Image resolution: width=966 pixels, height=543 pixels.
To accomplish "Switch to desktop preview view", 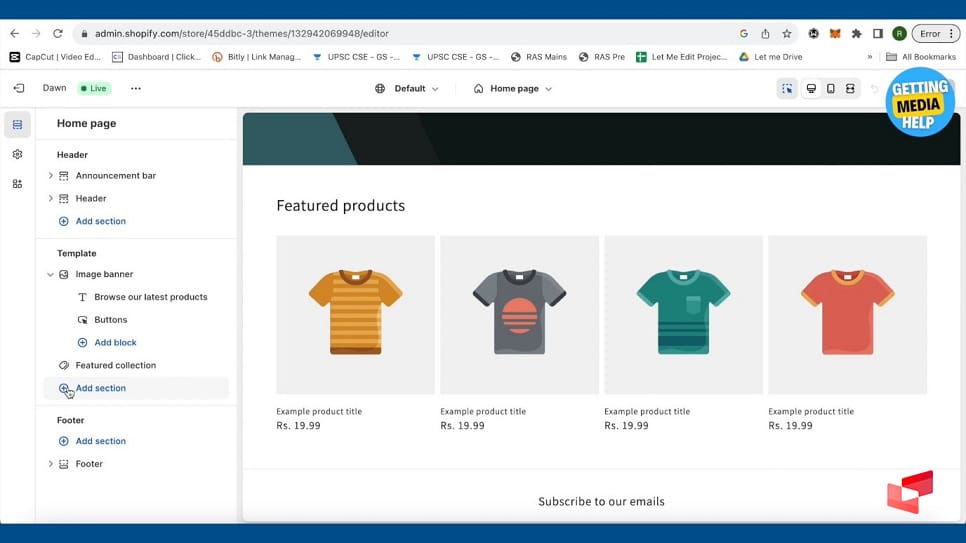I will click(811, 89).
